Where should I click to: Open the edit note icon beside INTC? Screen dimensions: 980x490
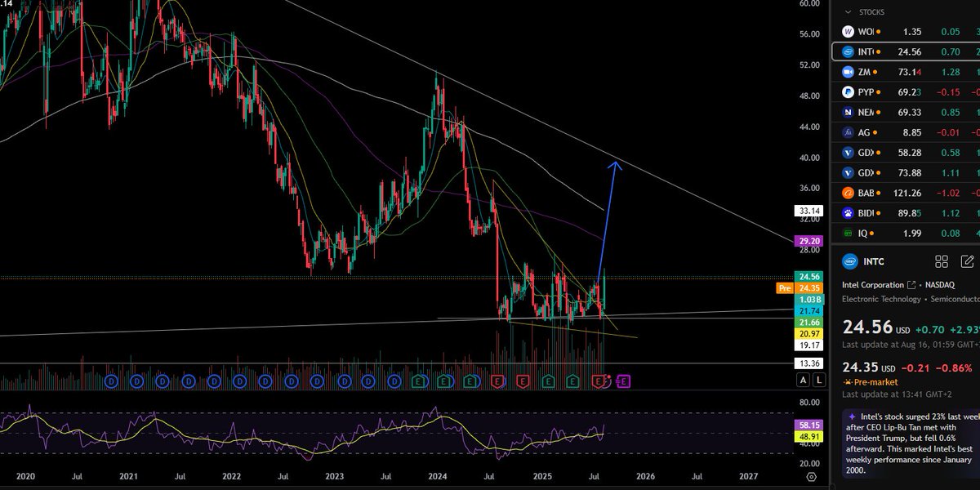point(968,261)
